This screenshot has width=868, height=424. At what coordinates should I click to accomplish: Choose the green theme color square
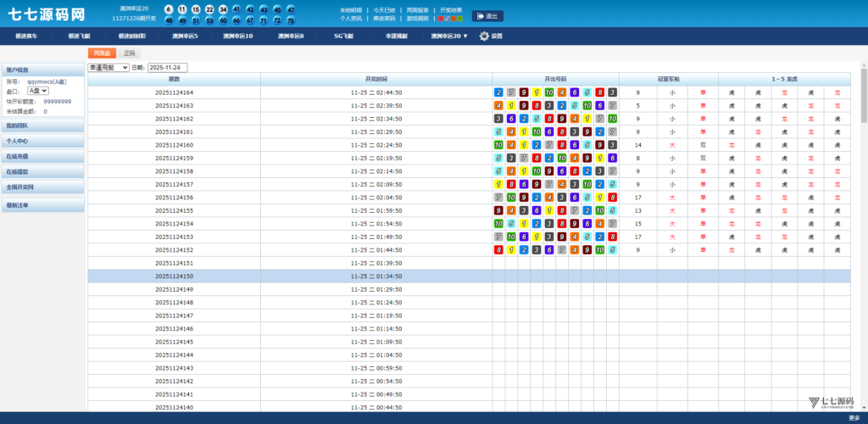tap(460, 18)
